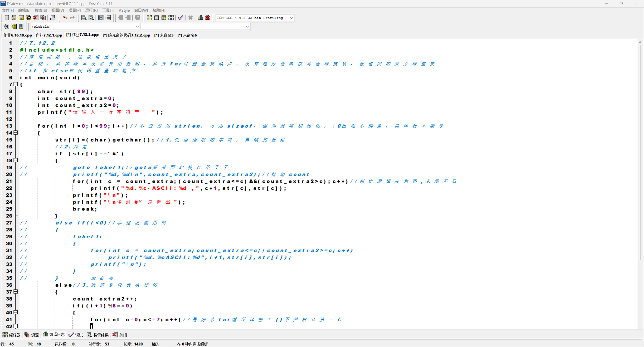Click the vertical scrollbar in the editor

tap(640, 151)
